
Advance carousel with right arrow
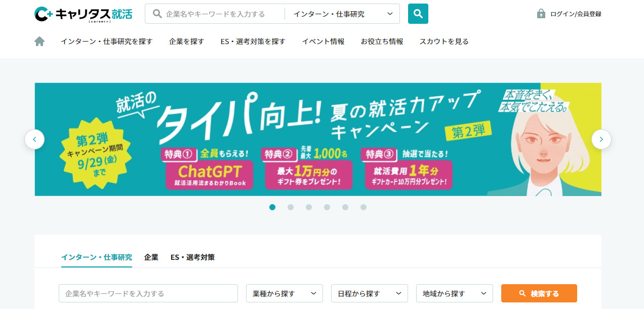point(601,139)
